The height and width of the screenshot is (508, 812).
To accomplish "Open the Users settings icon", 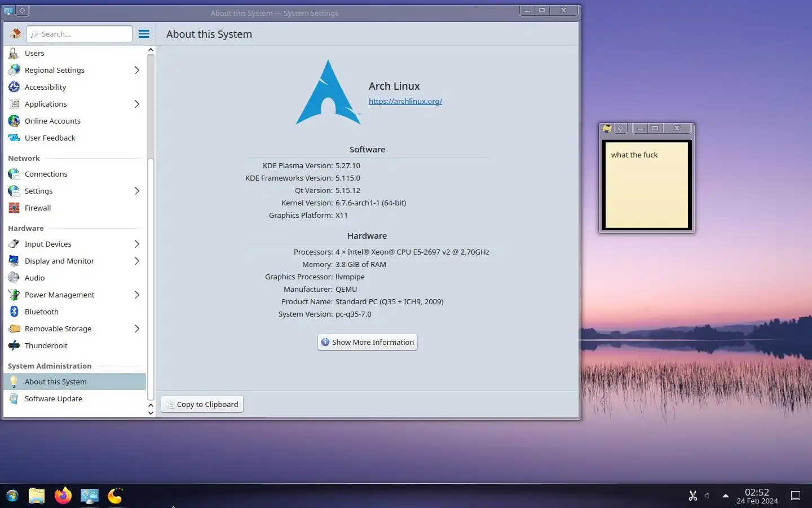I will click(14, 53).
